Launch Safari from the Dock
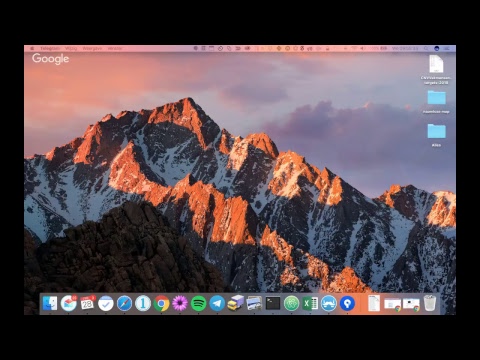Screen dimensions: 480x360 click(x=124, y=304)
